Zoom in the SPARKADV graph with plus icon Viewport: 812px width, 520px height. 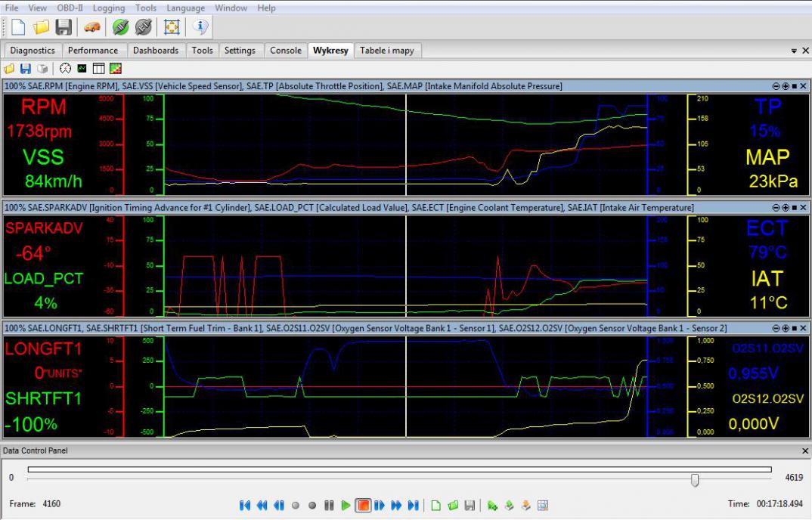(786, 207)
